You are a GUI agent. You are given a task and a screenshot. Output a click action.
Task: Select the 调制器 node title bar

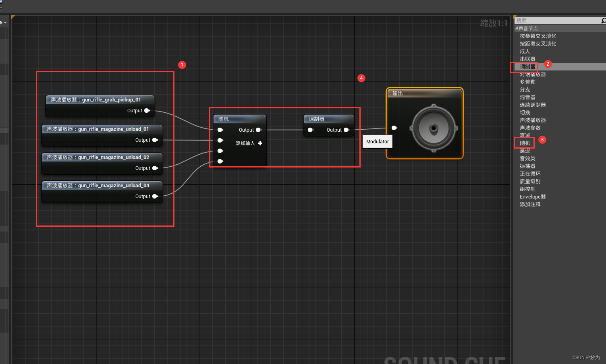point(329,119)
